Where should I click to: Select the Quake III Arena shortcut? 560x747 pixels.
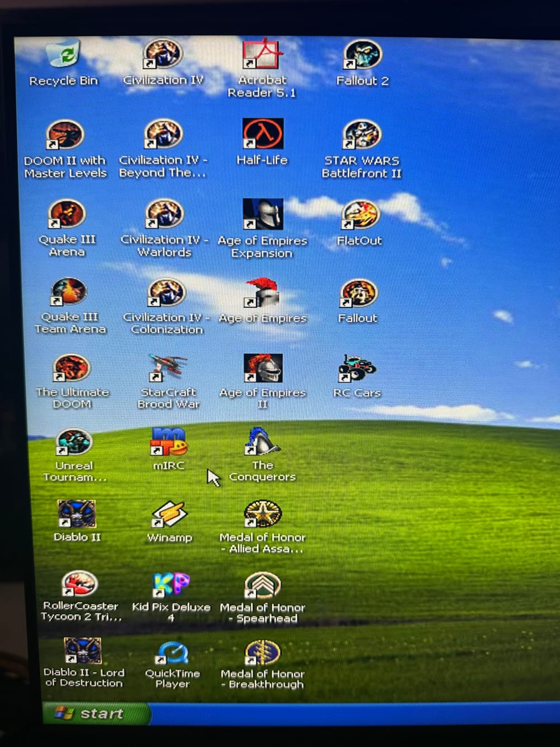(x=67, y=215)
